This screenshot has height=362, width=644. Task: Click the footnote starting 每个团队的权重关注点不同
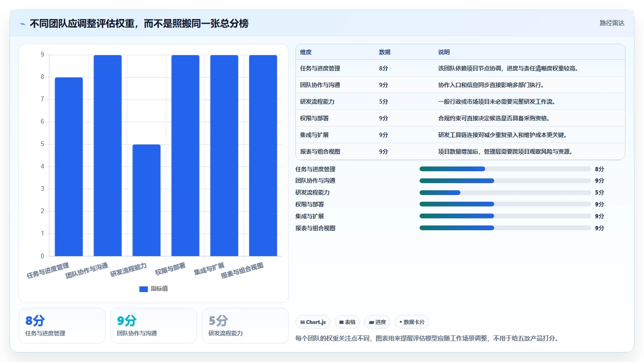(427, 339)
